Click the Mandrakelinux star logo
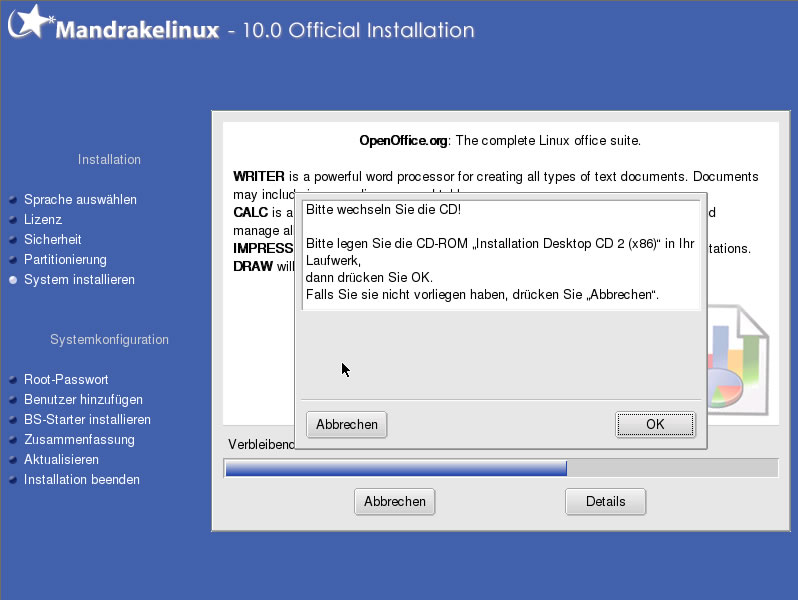Image resolution: width=798 pixels, height=600 pixels. pyautogui.click(x=30, y=22)
